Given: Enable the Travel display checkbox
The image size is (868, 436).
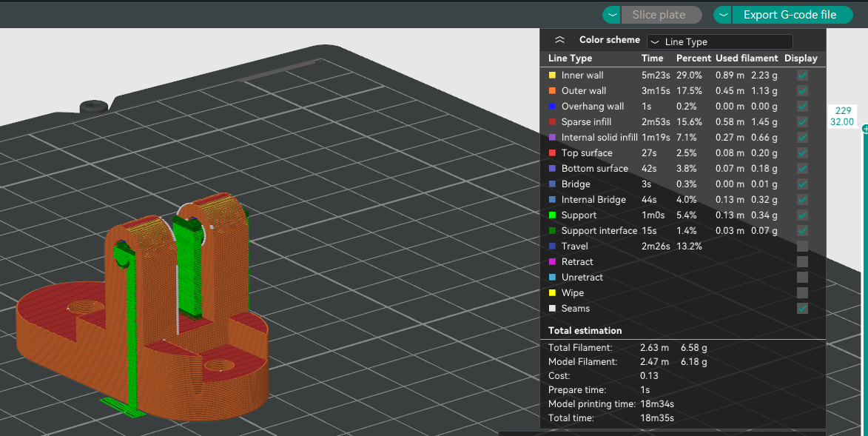Looking at the screenshot, I should 802,246.
